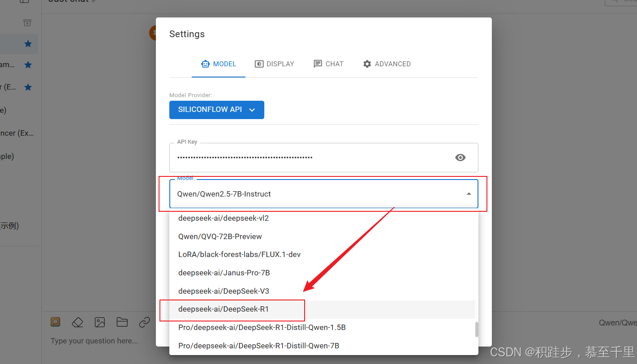Select deepseek-ai/DeepSeek-R1 model

tap(322, 309)
